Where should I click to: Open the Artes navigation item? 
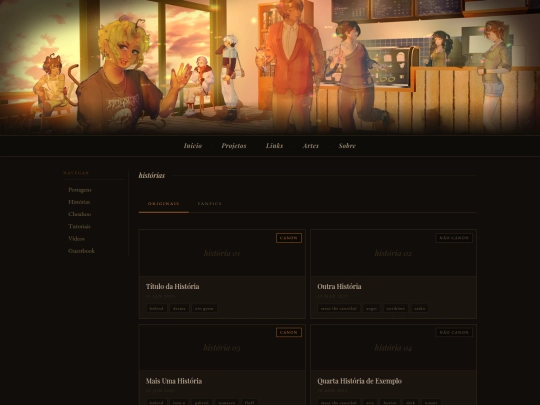311,146
